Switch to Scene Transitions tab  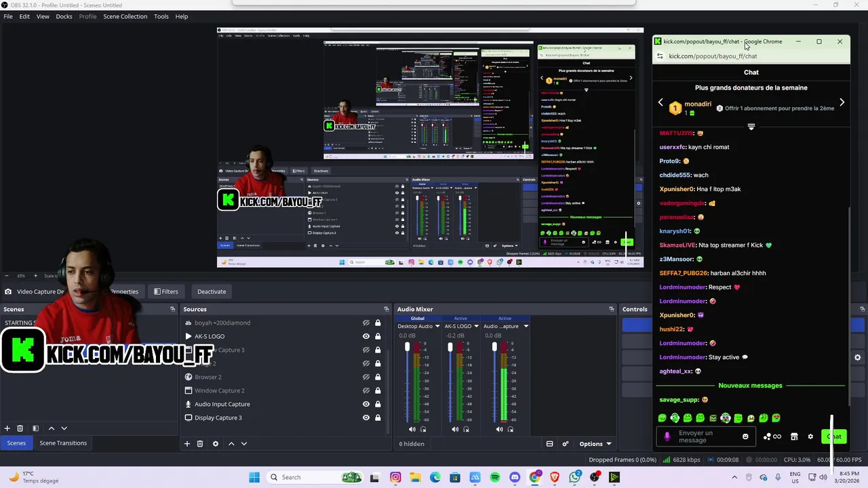pyautogui.click(x=63, y=443)
